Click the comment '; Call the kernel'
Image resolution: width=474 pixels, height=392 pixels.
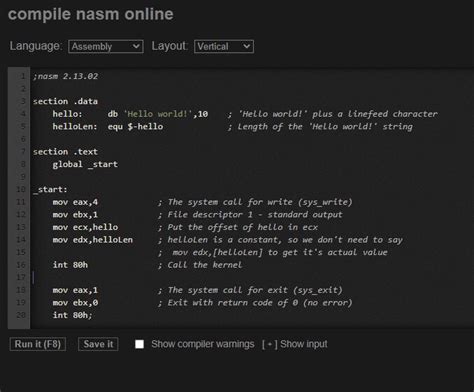coord(200,265)
